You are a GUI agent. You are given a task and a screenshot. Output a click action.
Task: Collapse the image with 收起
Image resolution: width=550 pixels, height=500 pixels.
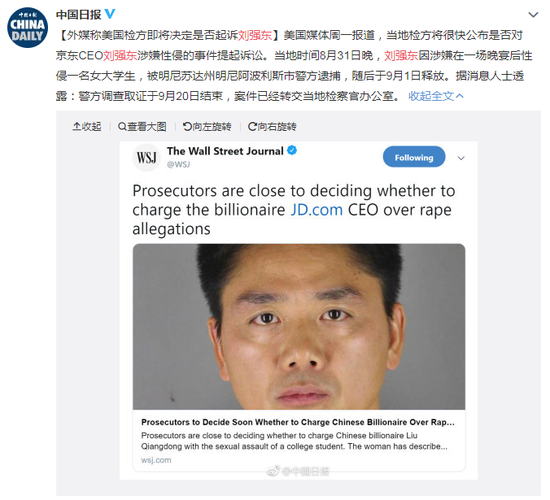[87, 127]
